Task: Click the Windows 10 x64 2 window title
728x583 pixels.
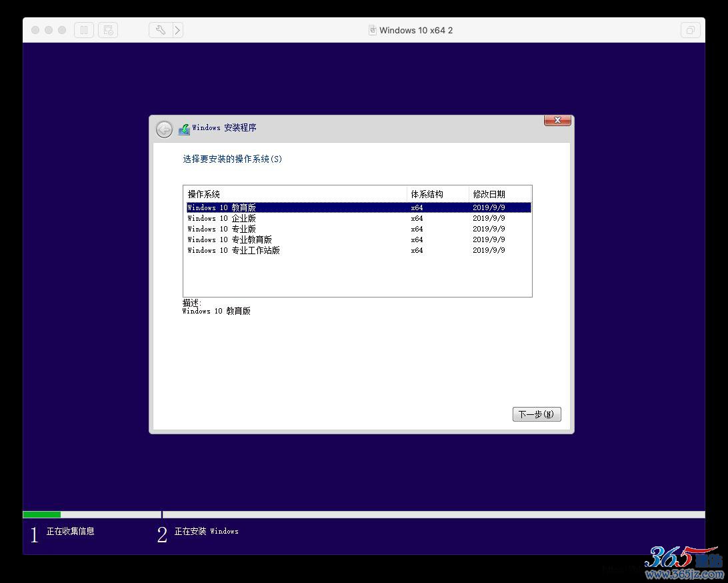Action: 416,30
